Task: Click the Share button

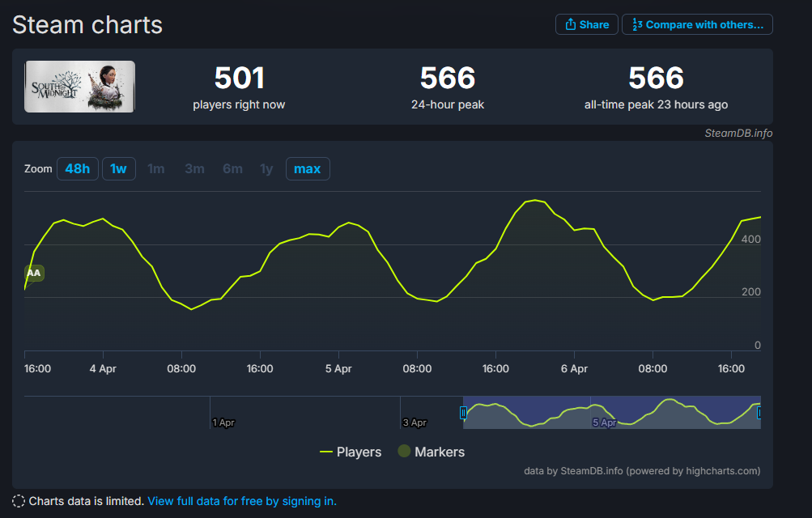Action: (586, 24)
